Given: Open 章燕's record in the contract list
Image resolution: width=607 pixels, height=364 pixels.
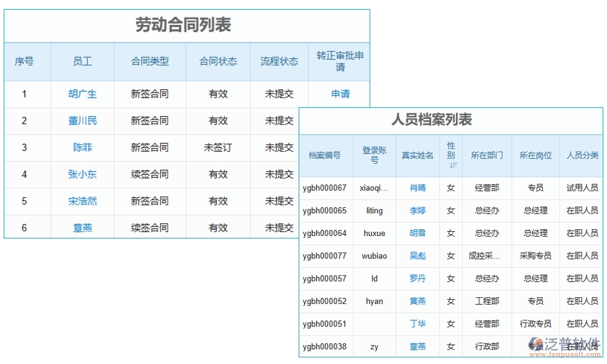Looking at the screenshot, I should point(83,227).
